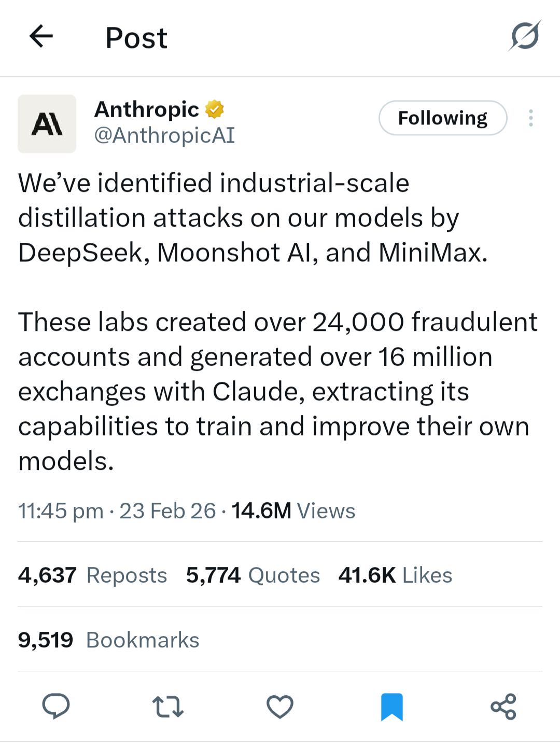560x745 pixels.
Task: Open @AnthropicAI handle
Action: click(x=164, y=135)
